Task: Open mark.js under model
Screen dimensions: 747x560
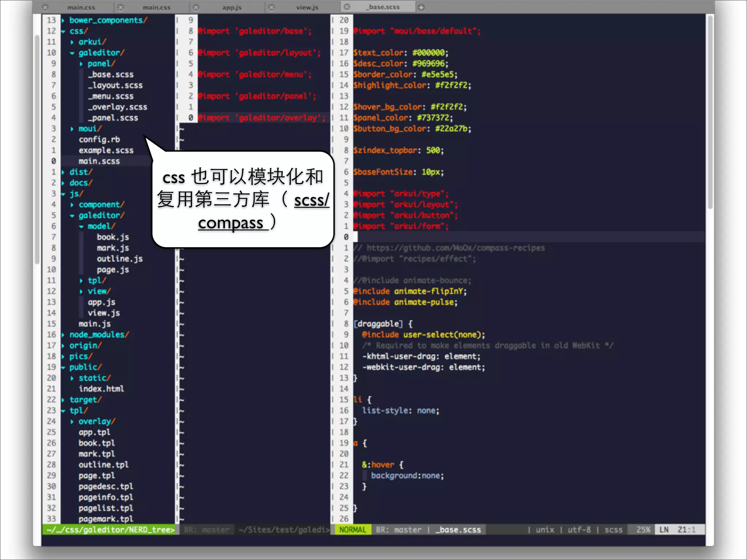Action: point(113,248)
